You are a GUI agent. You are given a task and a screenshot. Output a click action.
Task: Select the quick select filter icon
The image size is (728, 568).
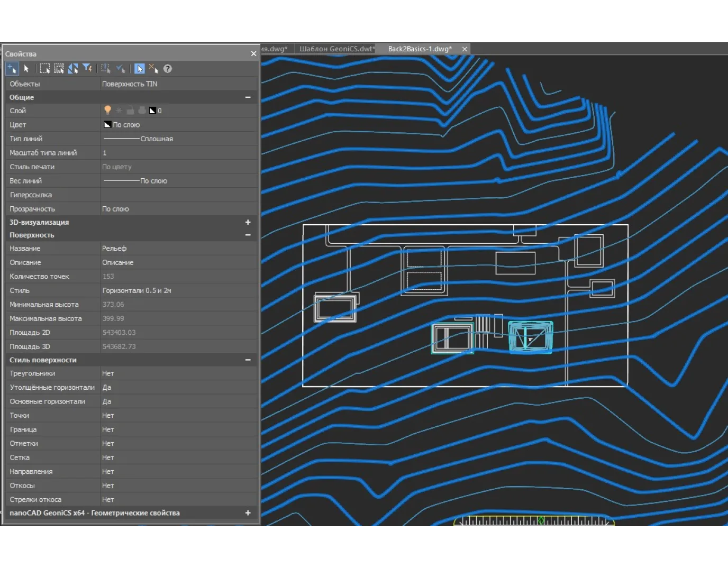pyautogui.click(x=87, y=69)
